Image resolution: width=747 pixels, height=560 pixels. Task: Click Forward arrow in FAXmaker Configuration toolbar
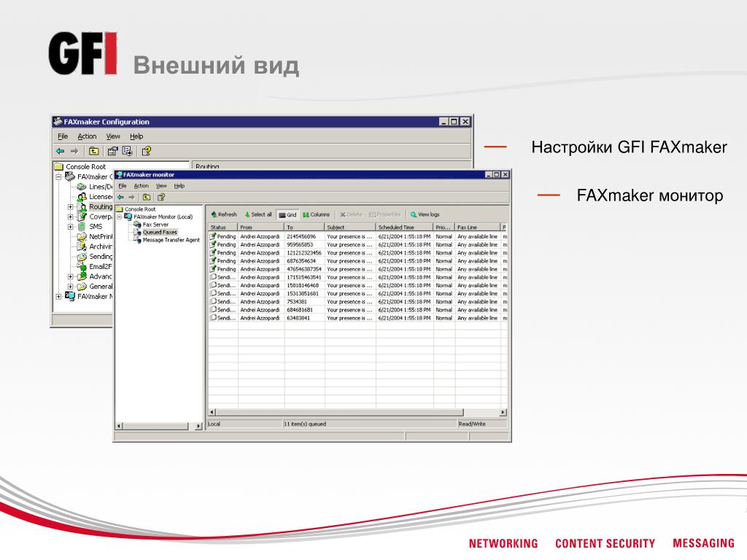pyautogui.click(x=74, y=152)
